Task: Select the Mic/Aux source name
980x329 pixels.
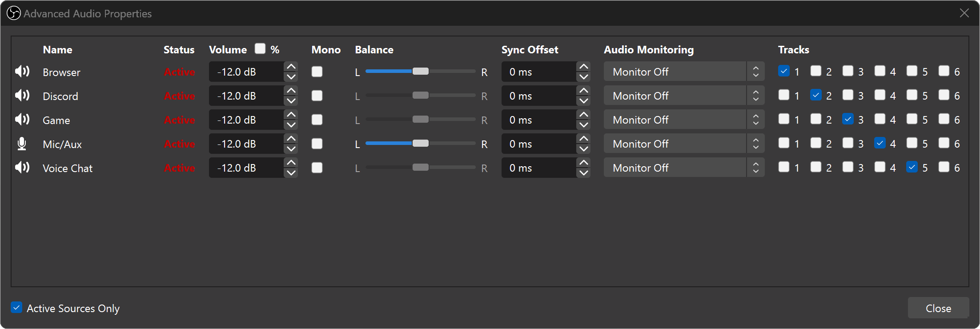Action: [62, 144]
